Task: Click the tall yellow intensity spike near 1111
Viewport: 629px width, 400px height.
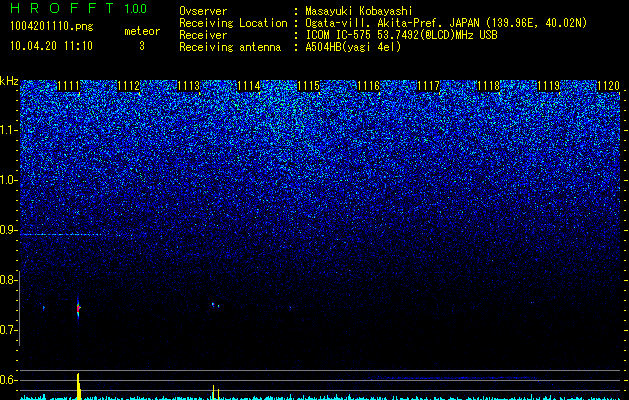Action: tap(79, 386)
